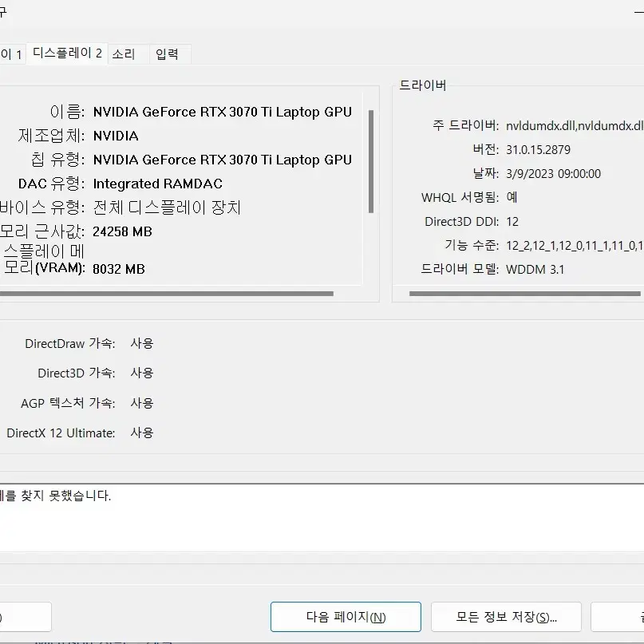This screenshot has width=644, height=644.
Task: Click the 제조업체: label
Action: [51, 136]
